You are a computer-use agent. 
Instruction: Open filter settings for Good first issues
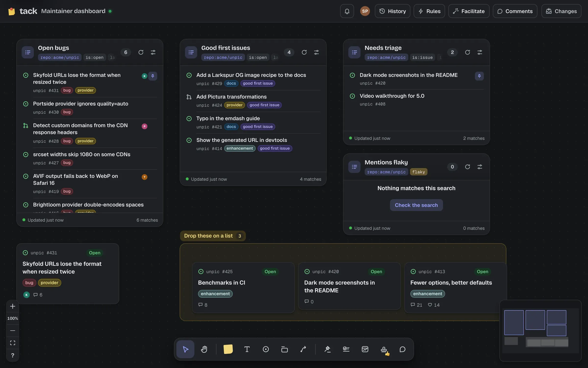point(317,52)
